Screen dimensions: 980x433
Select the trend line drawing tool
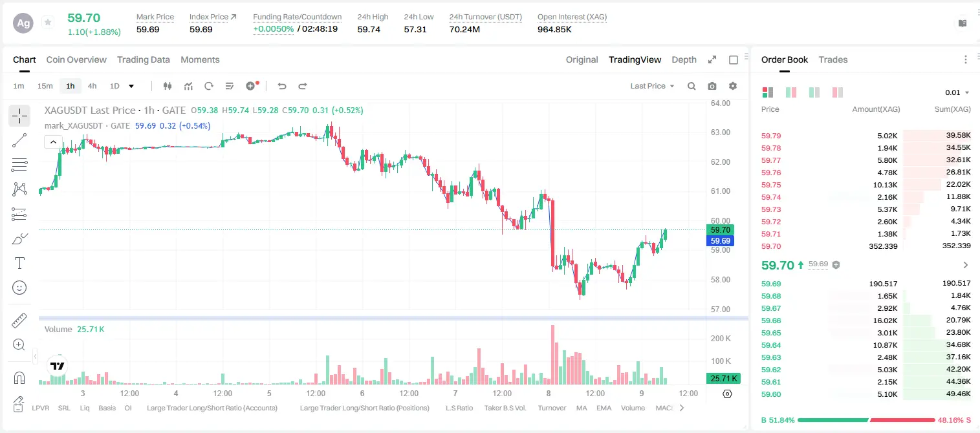(19, 140)
